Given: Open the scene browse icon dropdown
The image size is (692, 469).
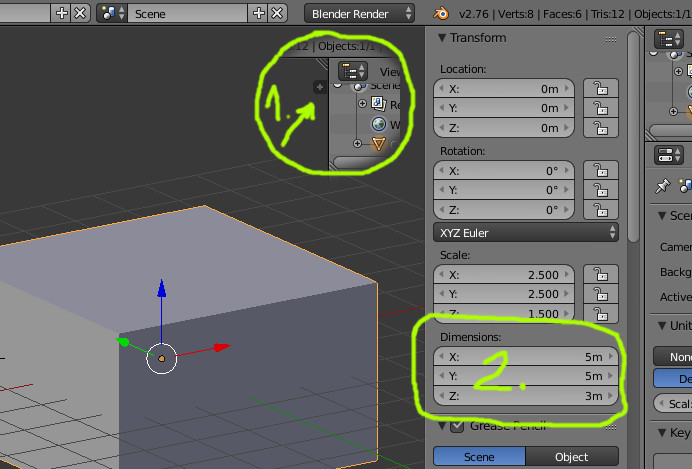Looking at the screenshot, I should [x=112, y=13].
